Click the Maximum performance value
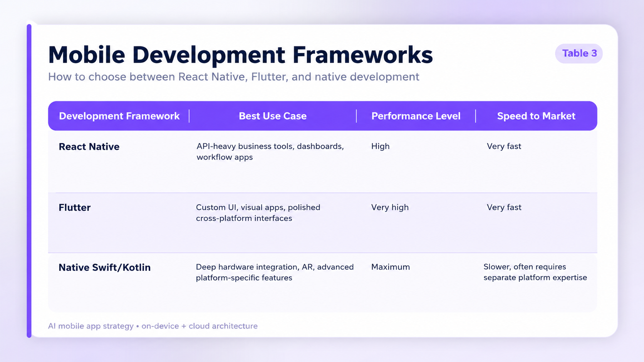The width and height of the screenshot is (644, 362). [x=391, y=267]
